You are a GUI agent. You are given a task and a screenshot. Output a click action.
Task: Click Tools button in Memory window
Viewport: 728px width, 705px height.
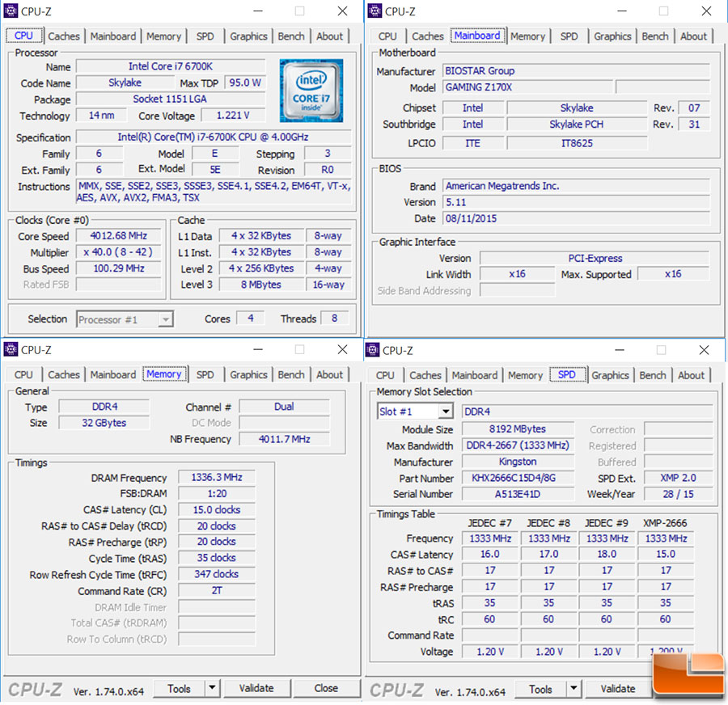[180, 688]
